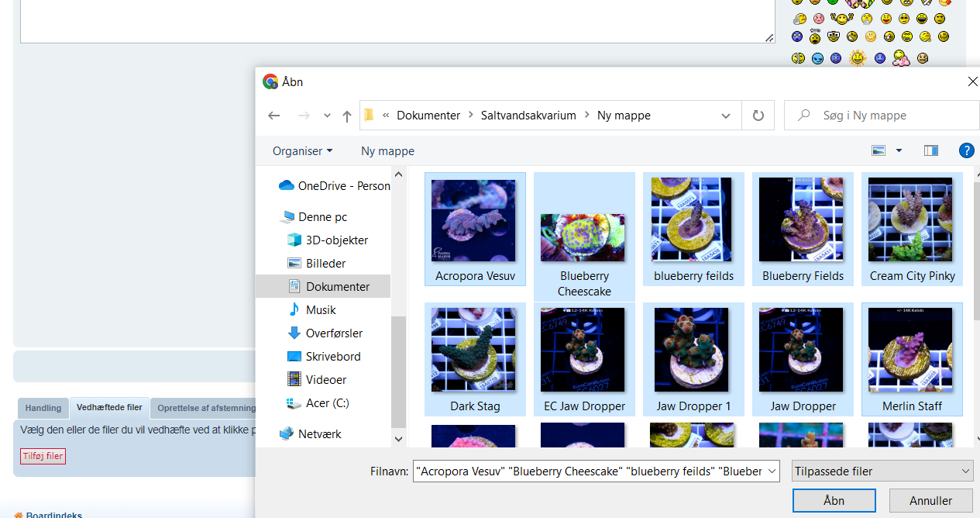Select the Acer (C:) drive
The height and width of the screenshot is (518, 980).
tap(328, 403)
